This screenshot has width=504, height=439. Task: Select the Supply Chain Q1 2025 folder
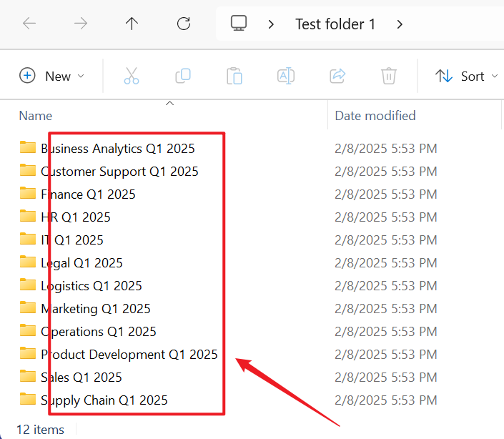(104, 400)
